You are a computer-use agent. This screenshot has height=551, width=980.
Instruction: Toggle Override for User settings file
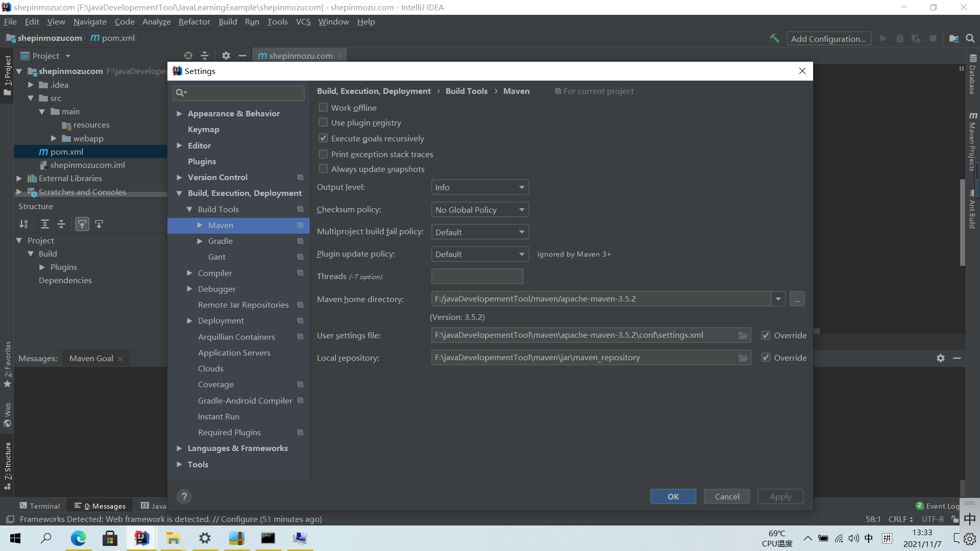tap(766, 335)
